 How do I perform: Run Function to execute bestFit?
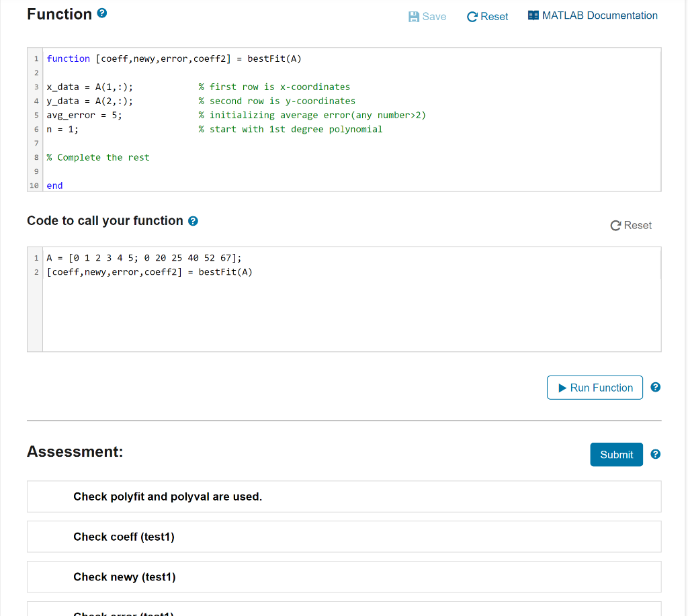[x=594, y=387]
